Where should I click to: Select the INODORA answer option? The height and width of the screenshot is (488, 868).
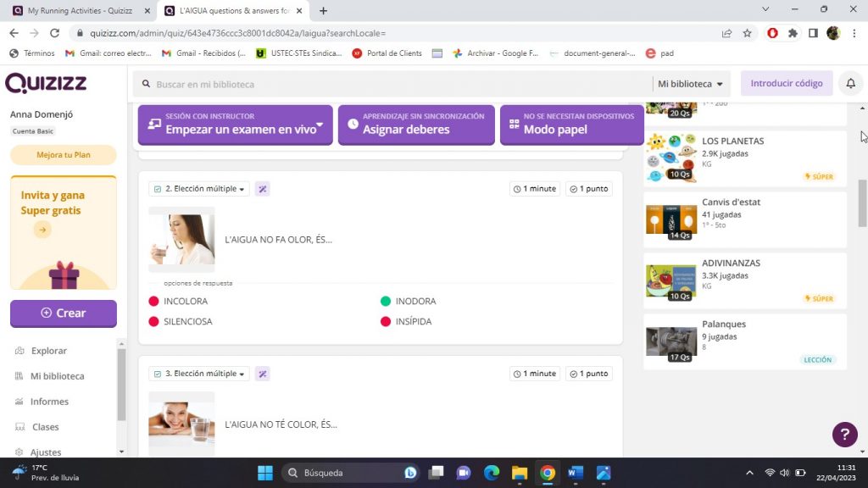tap(415, 301)
